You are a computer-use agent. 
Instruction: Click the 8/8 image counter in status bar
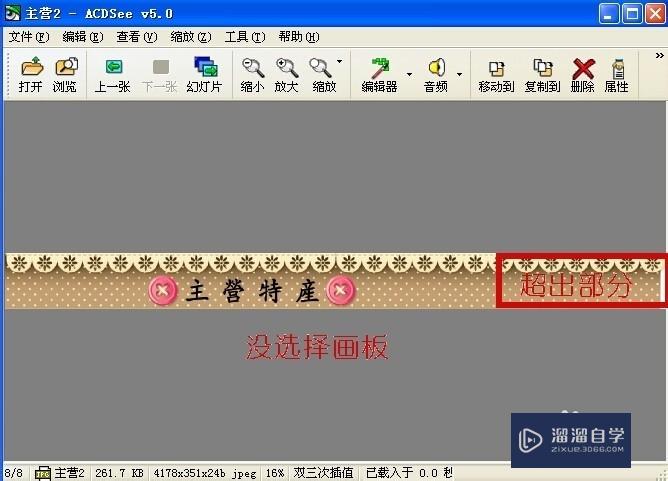(x=14, y=473)
